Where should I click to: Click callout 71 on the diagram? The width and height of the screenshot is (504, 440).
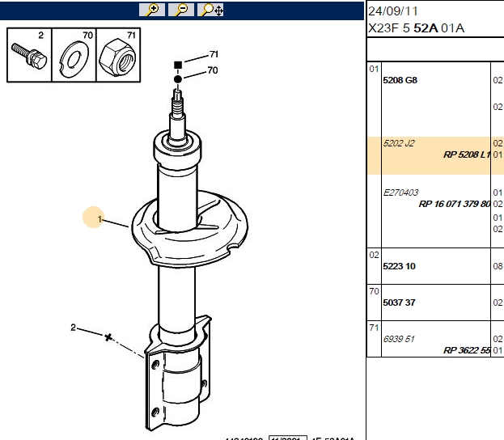click(214, 54)
